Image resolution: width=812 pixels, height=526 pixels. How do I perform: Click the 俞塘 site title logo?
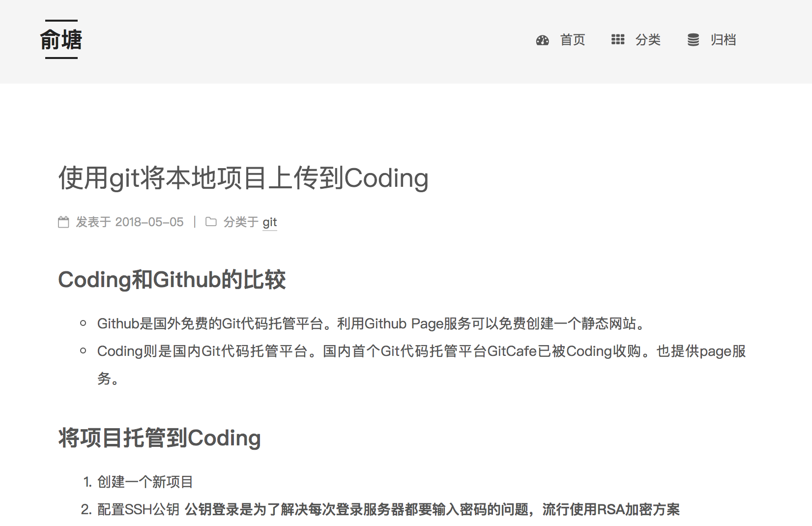61,40
